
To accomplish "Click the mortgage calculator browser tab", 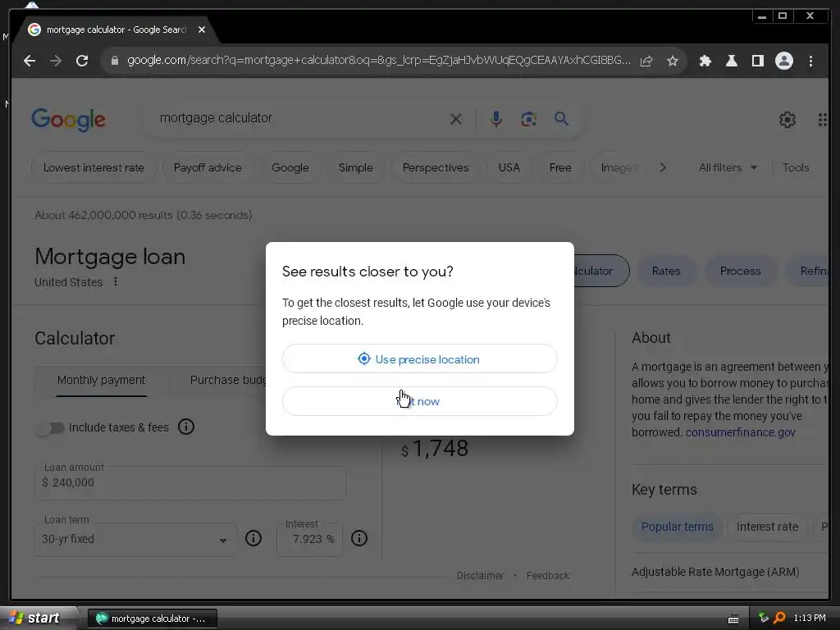I will 115,30.
